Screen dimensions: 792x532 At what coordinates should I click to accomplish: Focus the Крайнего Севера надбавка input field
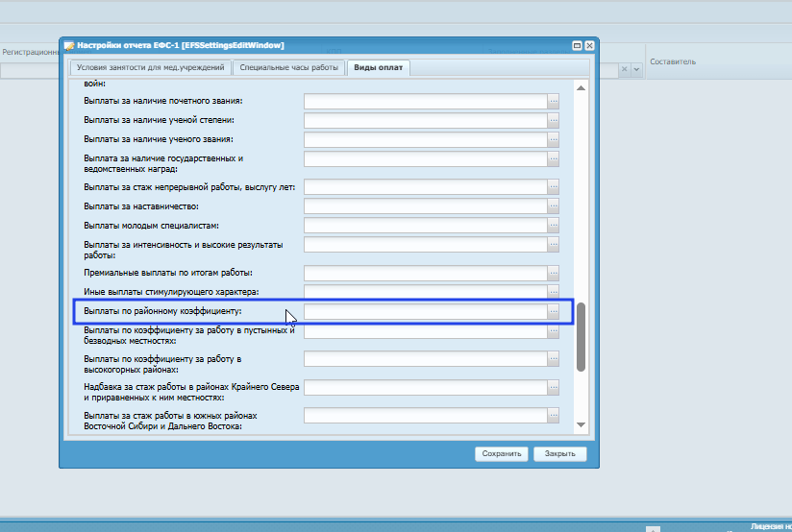426,387
